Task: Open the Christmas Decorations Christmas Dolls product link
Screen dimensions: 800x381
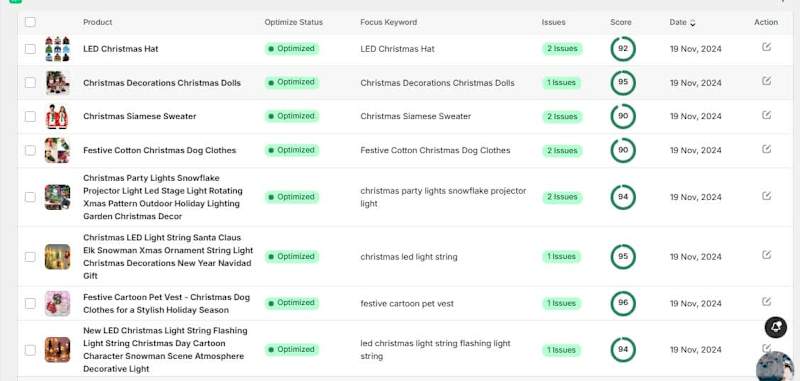Action: coord(162,83)
